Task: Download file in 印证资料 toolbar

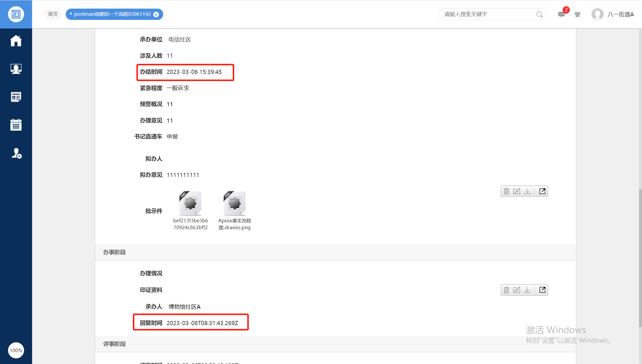Action: click(x=527, y=290)
